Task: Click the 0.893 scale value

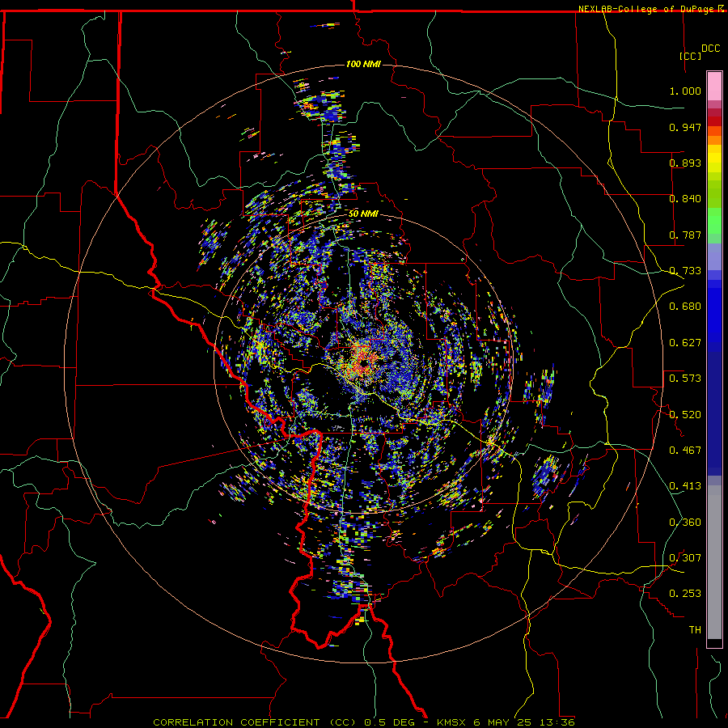Action: coord(685,163)
